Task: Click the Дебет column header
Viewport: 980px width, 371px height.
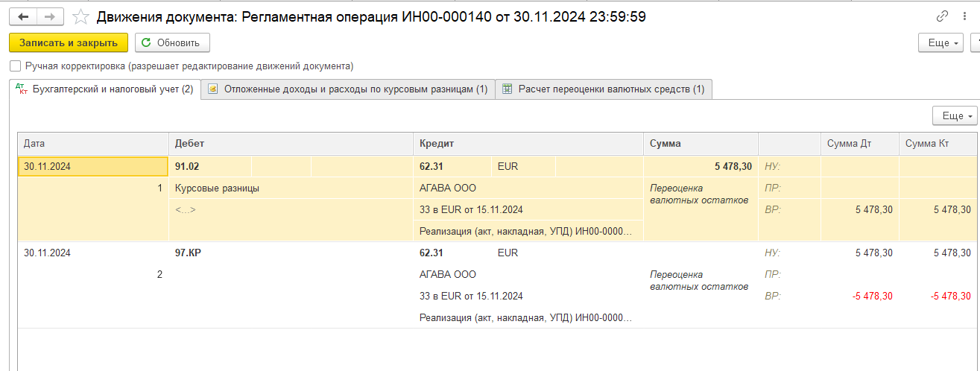Action: (x=290, y=144)
